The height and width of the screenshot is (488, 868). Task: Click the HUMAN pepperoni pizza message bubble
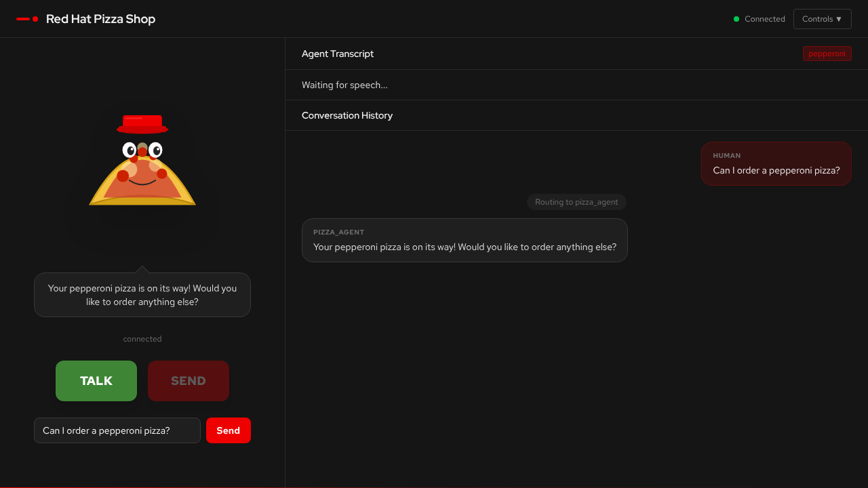pos(776,164)
